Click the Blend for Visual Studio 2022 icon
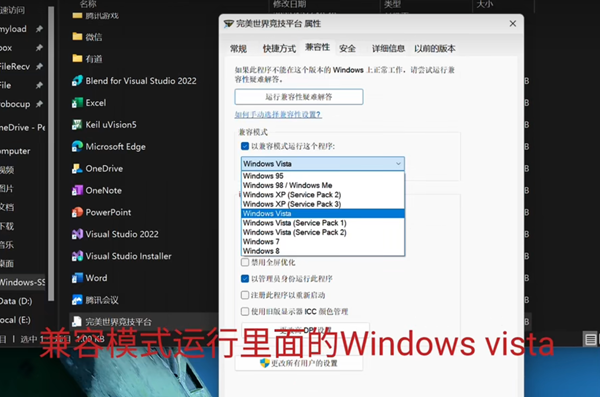This screenshot has height=397, width=600. 77,80
